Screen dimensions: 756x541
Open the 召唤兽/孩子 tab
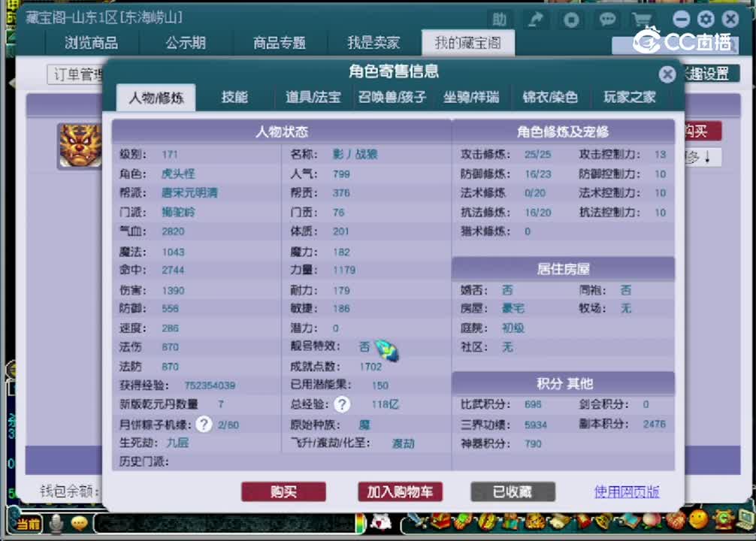(x=392, y=98)
